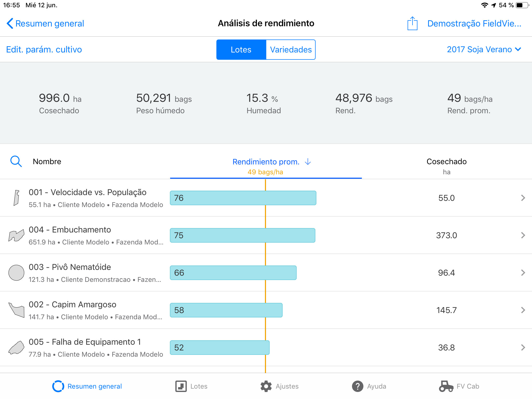Screen dimensions: 532x399
Task: Open Ajustes gear icon in bottom bar
Action: [266, 386]
